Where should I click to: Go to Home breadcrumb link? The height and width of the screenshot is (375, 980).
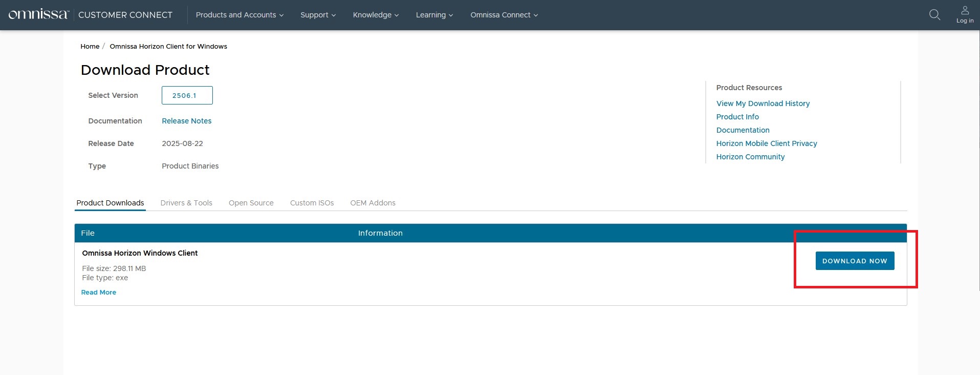click(x=90, y=46)
